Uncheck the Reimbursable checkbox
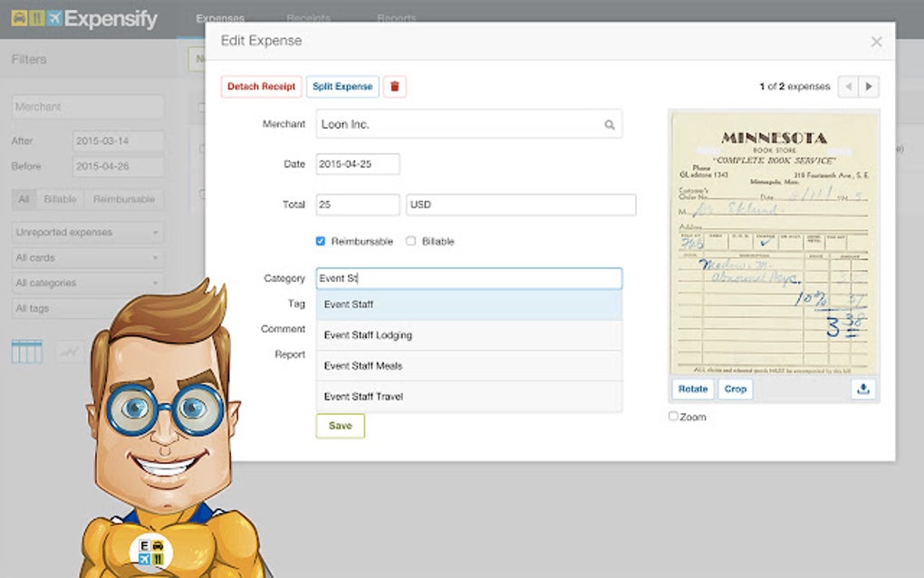The image size is (924, 578). tap(321, 240)
